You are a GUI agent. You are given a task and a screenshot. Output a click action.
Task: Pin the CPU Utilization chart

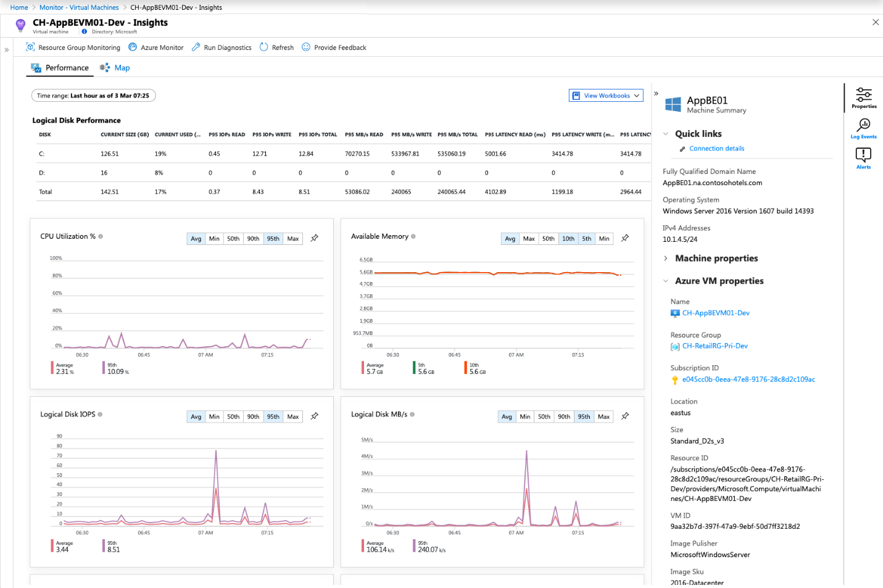click(315, 238)
